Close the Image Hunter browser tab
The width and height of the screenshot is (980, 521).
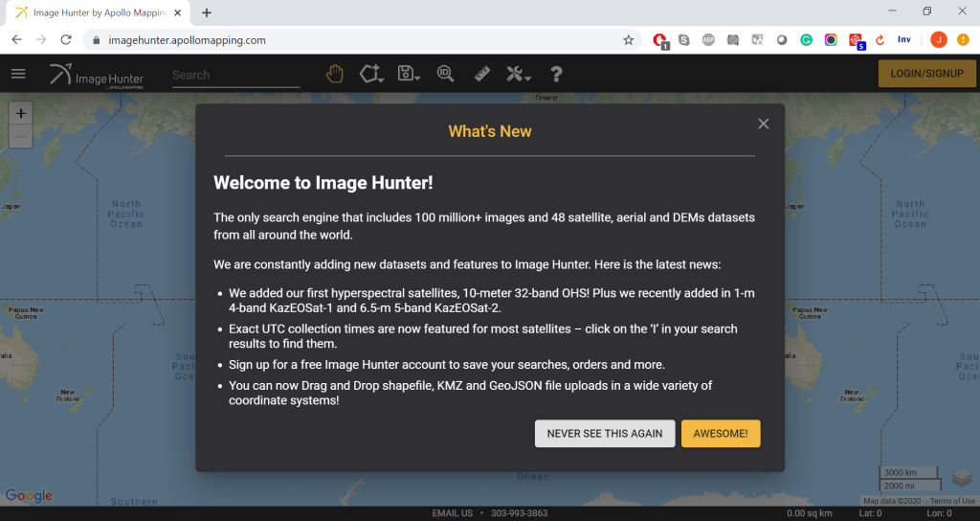177,12
